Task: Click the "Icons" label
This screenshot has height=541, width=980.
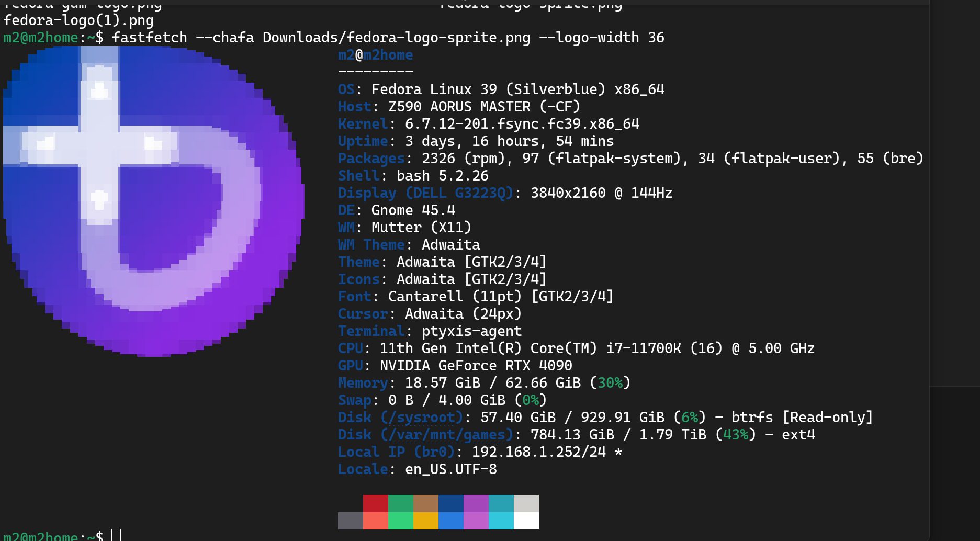Action: [359, 279]
